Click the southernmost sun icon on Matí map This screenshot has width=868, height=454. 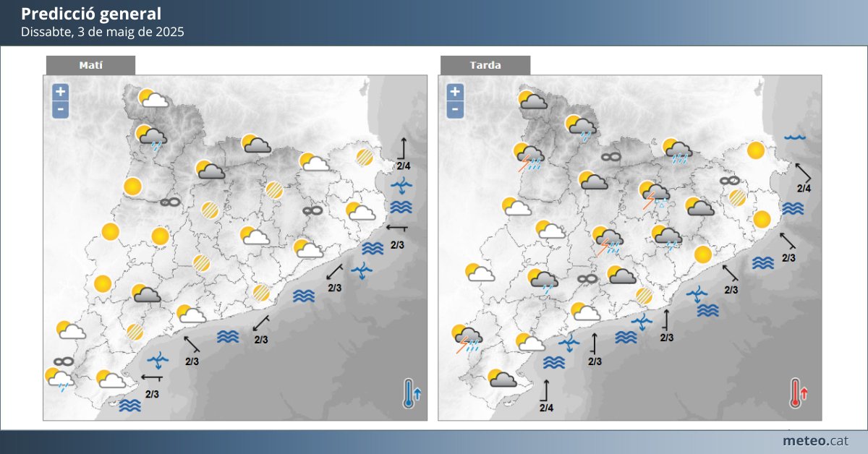[103, 283]
